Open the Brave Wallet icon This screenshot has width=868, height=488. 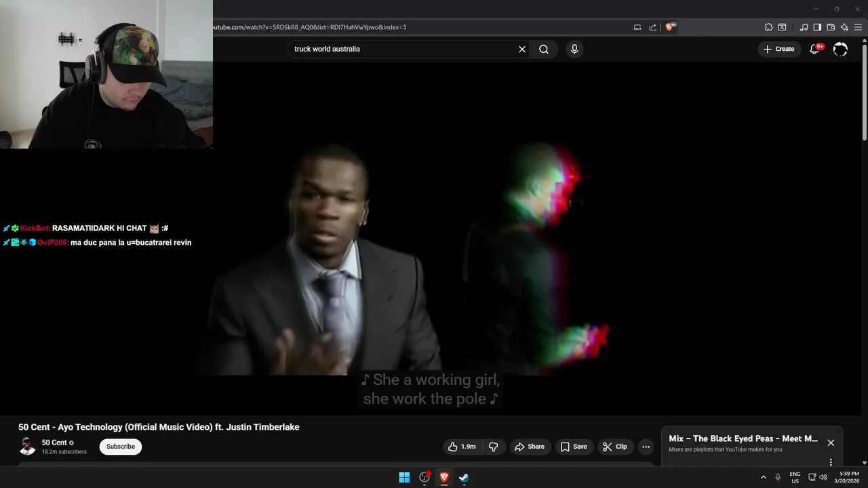pos(831,27)
